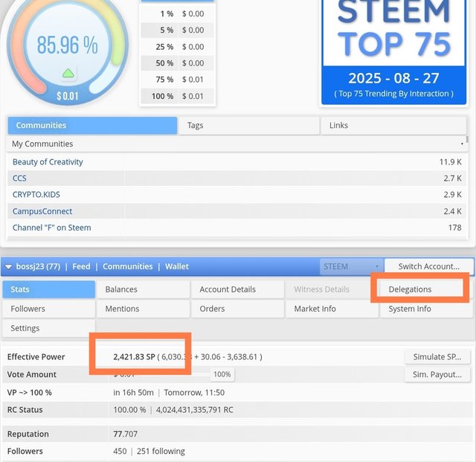
Task: Click the 11.9 K member count
Action: (451, 162)
